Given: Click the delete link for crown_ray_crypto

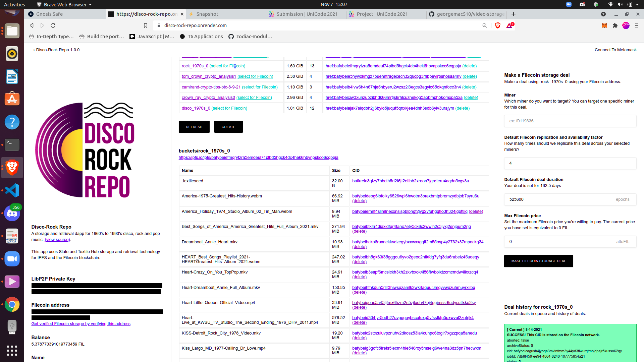Looking at the screenshot, I should coord(470,97).
